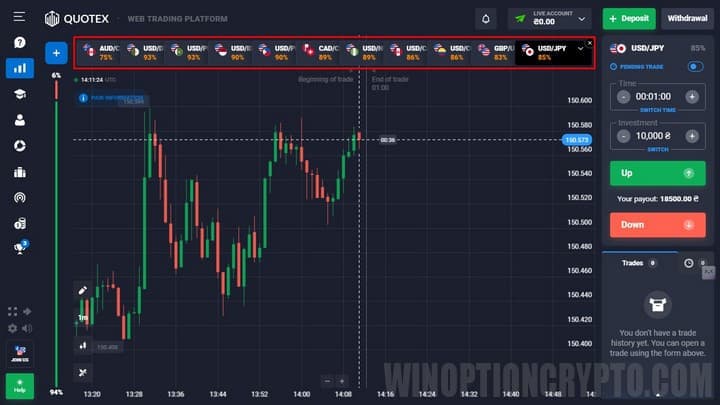Open the trophy tournaments icon
Screen dimensions: 720x405
(19, 249)
